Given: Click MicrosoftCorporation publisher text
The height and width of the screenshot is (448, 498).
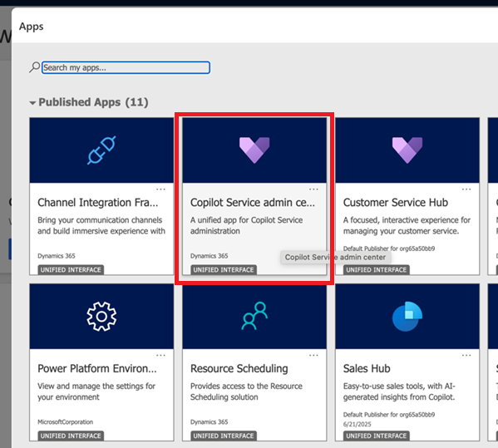Looking at the screenshot, I should click(x=66, y=422).
